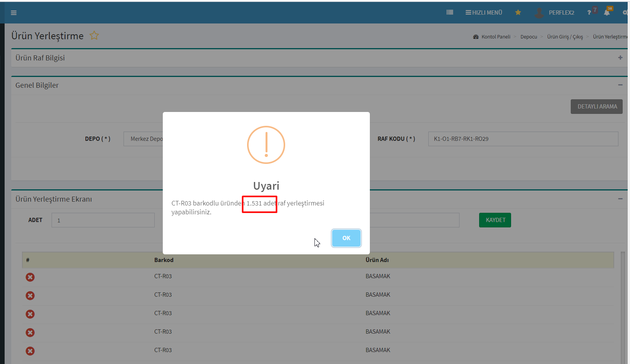Click the barcode icon in header
This screenshot has width=630, height=364.
tap(450, 12)
